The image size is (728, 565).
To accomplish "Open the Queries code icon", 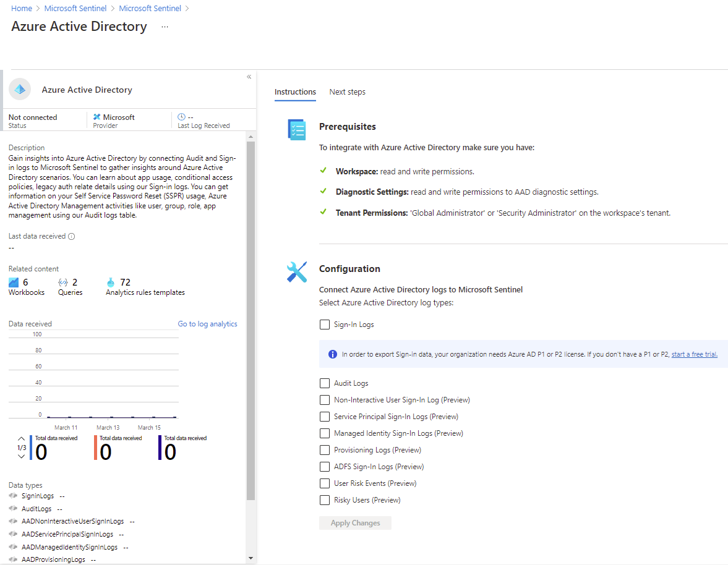I will coord(63,282).
